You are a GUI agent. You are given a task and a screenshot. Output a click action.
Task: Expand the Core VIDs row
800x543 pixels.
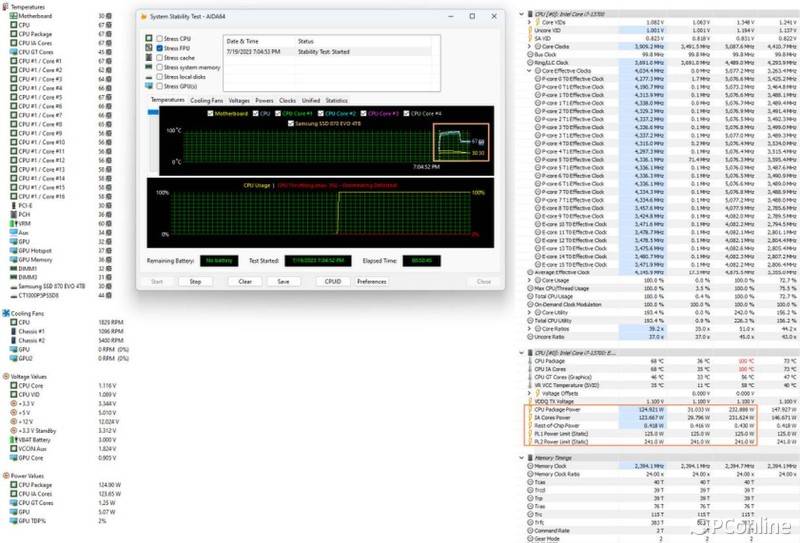[530, 22]
